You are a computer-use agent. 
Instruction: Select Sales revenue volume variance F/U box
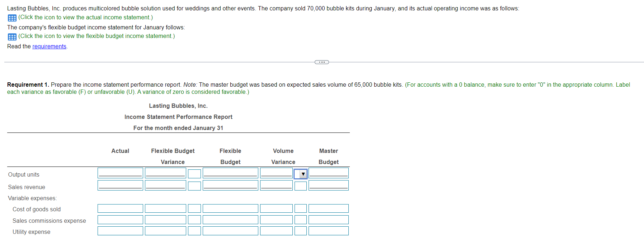[301, 186]
